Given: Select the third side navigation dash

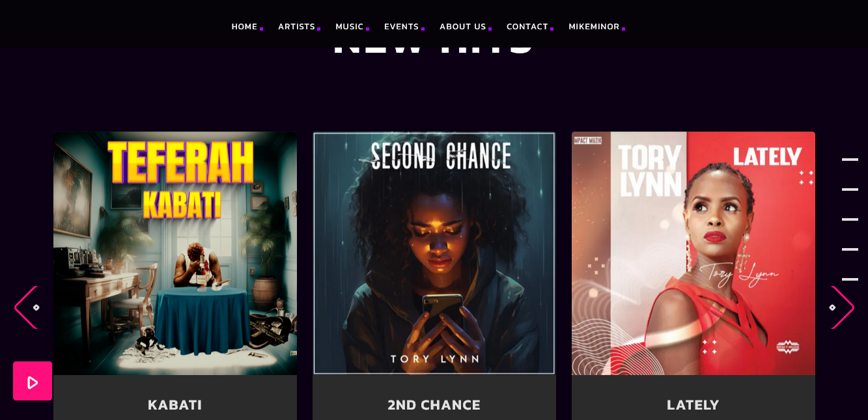Looking at the screenshot, I should (x=850, y=219).
